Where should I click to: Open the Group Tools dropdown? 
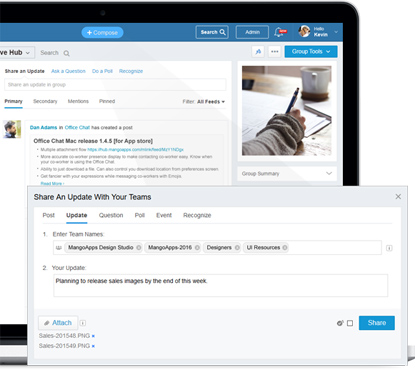pyautogui.click(x=311, y=52)
